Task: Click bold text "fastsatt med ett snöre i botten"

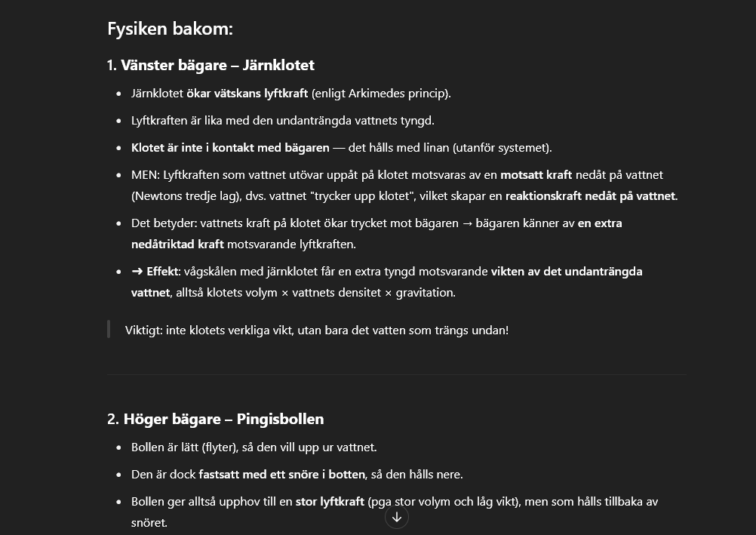Action: (x=281, y=475)
